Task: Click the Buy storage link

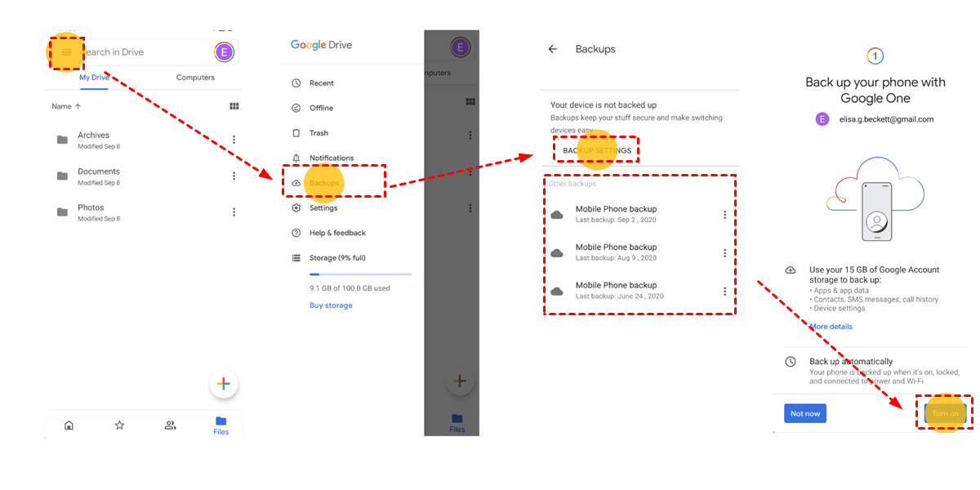Action: tap(331, 305)
